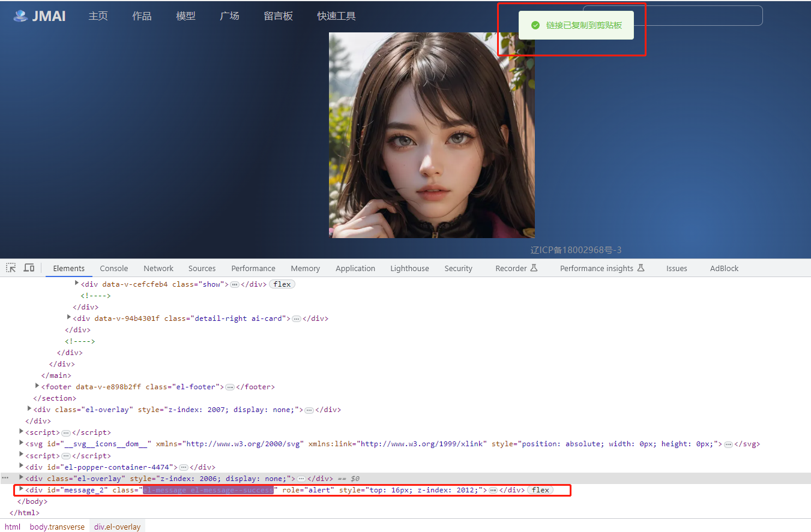Select the inspect element tool in DevTools
This screenshot has height=532, width=811.
[x=10, y=267]
